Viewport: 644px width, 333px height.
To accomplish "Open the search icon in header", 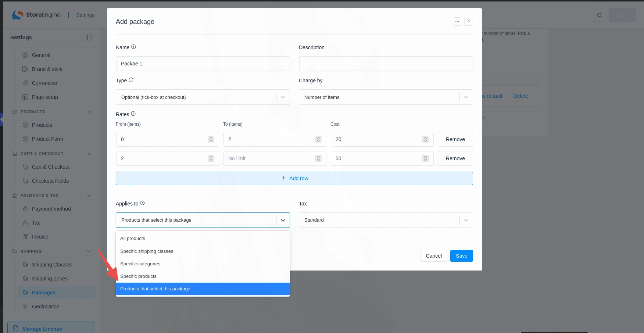I will click(600, 15).
